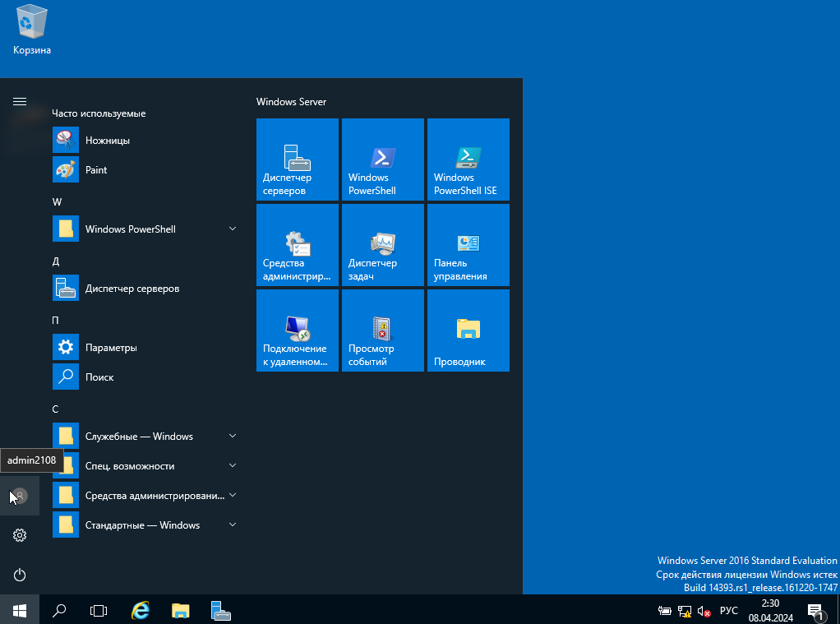
Task: Click the Show desktop strip at taskbar edge
Action: coord(838,610)
